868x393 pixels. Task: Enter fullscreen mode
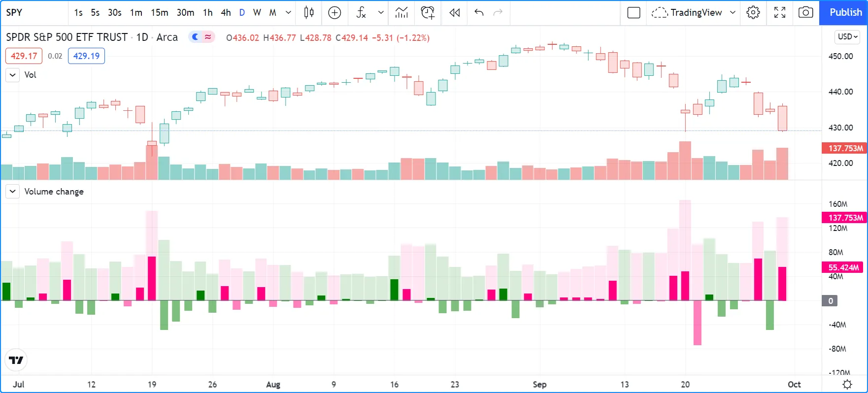tap(779, 13)
